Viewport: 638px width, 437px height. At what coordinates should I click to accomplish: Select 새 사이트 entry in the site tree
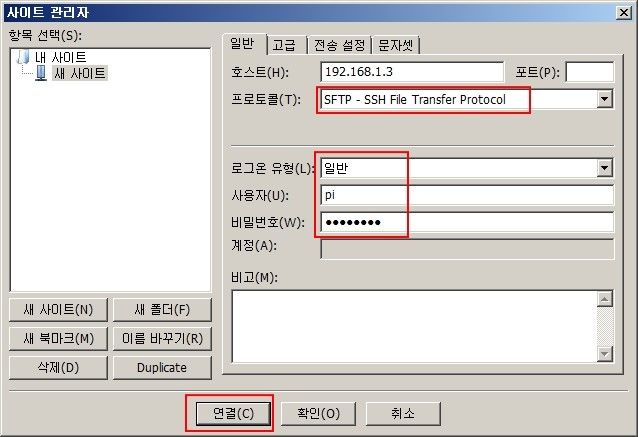tap(80, 74)
